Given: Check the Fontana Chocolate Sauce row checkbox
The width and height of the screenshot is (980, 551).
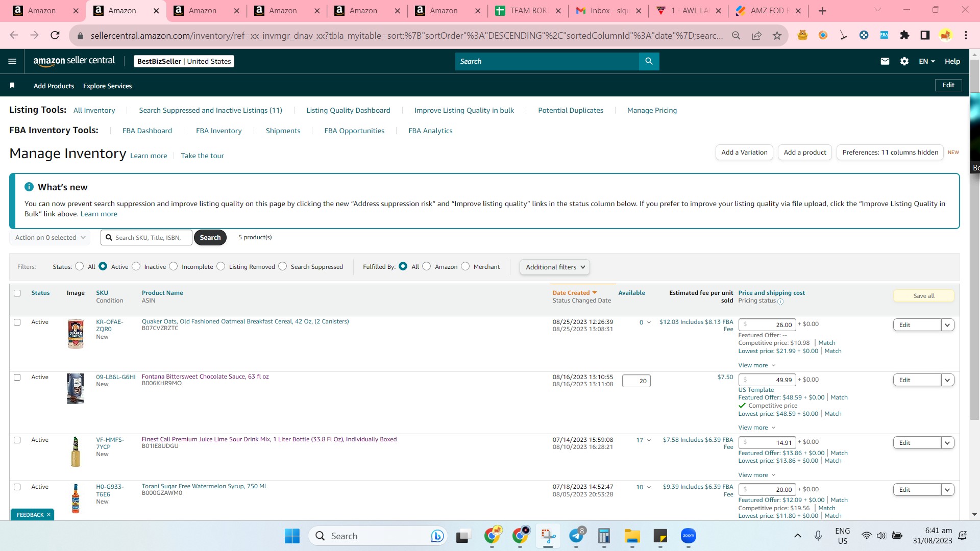Looking at the screenshot, I should [x=17, y=377].
